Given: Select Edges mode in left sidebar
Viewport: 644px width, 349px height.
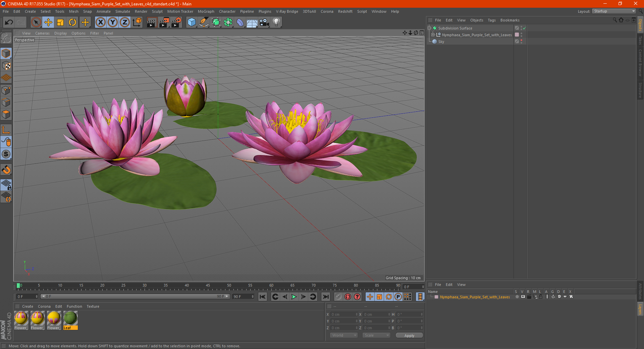Looking at the screenshot, I should coord(6,102).
